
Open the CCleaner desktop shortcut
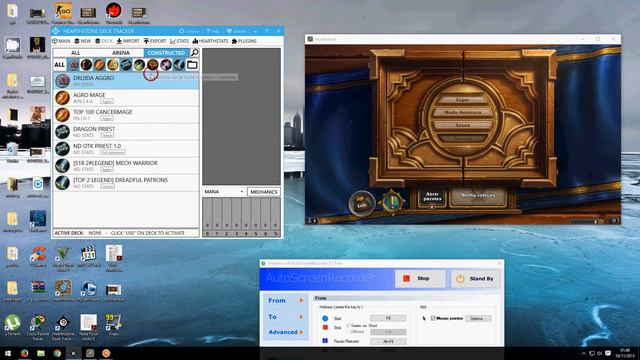(x=38, y=256)
